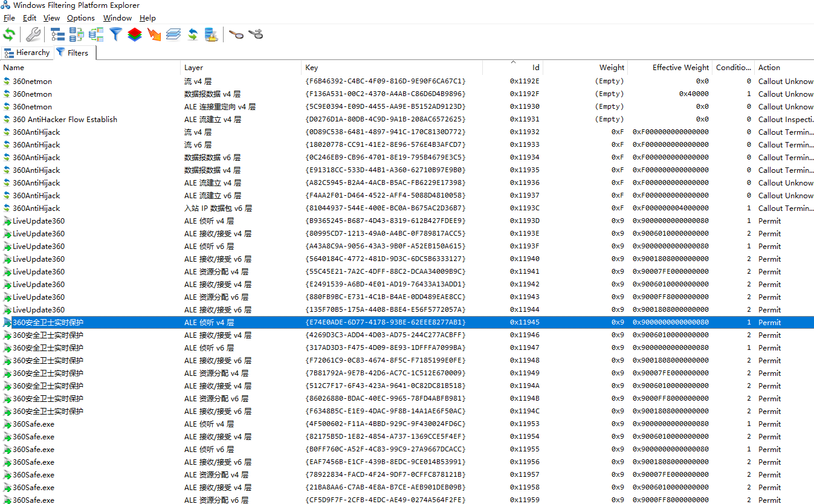Open the Sublayers stacked-sheets icon
Image resolution: width=814 pixels, height=504 pixels.
(x=173, y=34)
